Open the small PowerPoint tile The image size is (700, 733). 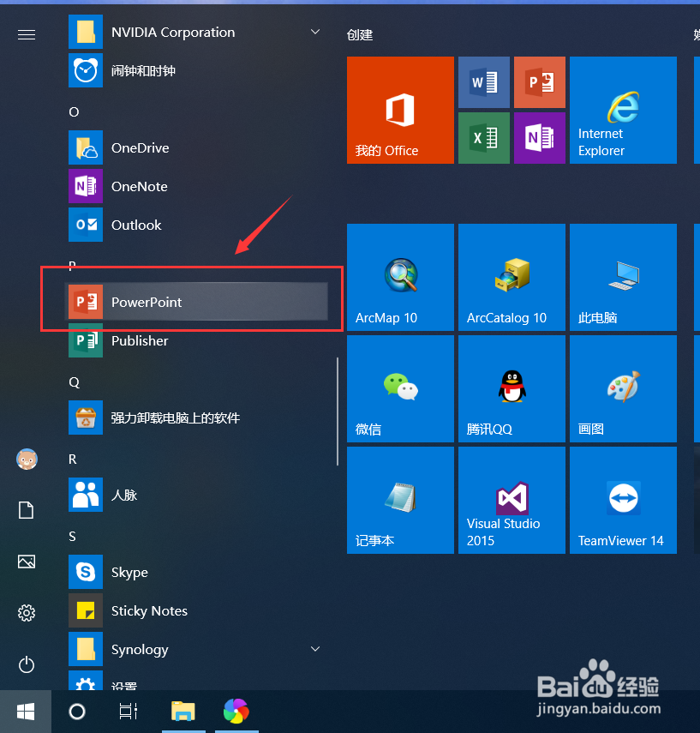(x=540, y=82)
